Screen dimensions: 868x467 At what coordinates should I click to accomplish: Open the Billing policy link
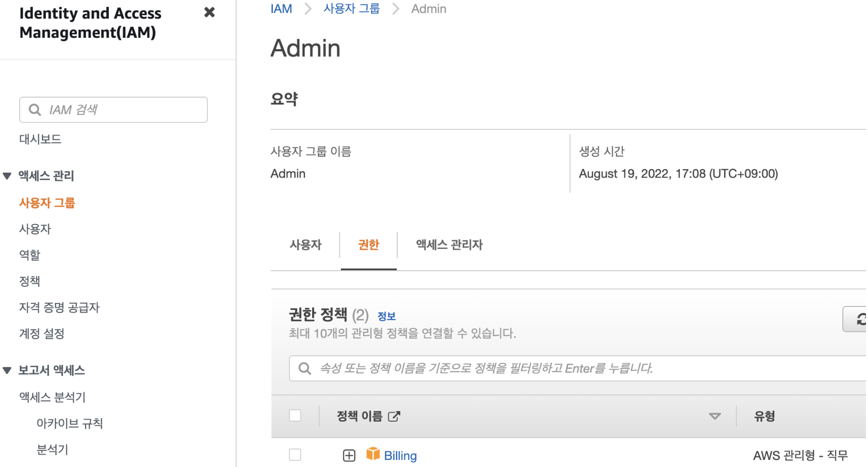[x=400, y=456]
